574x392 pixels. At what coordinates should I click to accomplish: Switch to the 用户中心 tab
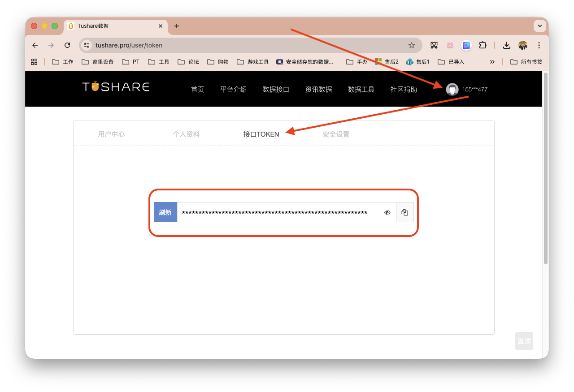[111, 134]
